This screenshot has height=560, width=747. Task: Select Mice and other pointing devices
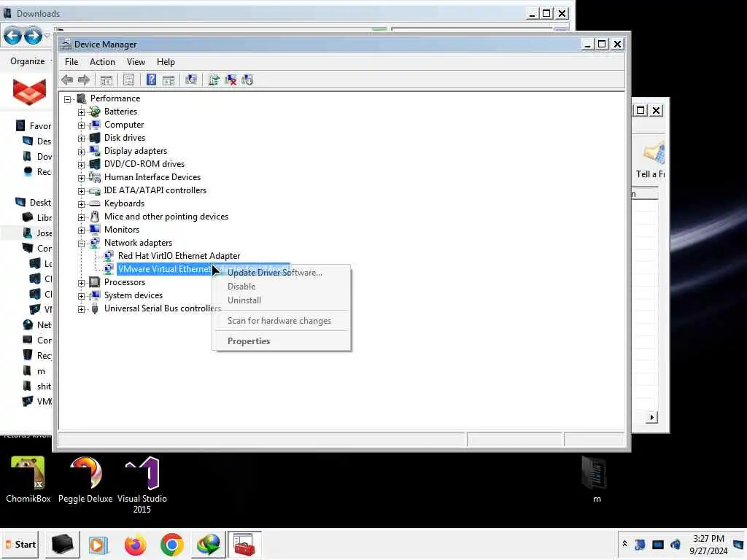[x=166, y=217]
